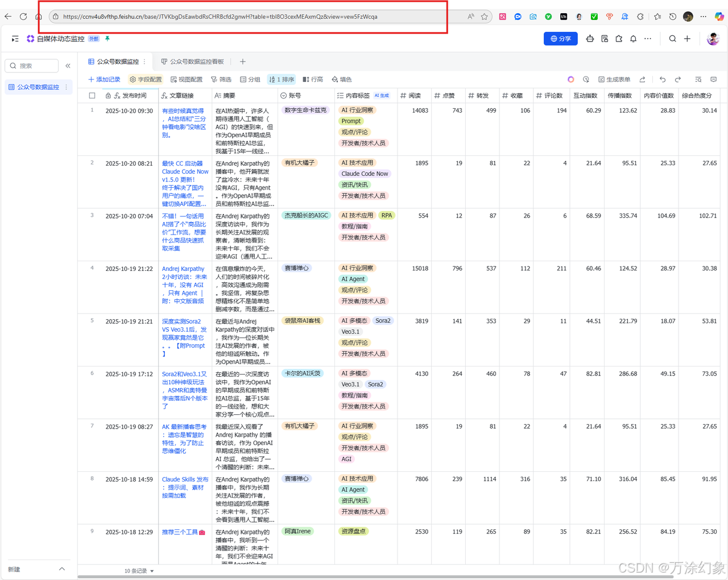The width and height of the screenshot is (728, 580).
Task: Open article link Andrej Karpathy 2小时访谈
Action: [x=184, y=285]
